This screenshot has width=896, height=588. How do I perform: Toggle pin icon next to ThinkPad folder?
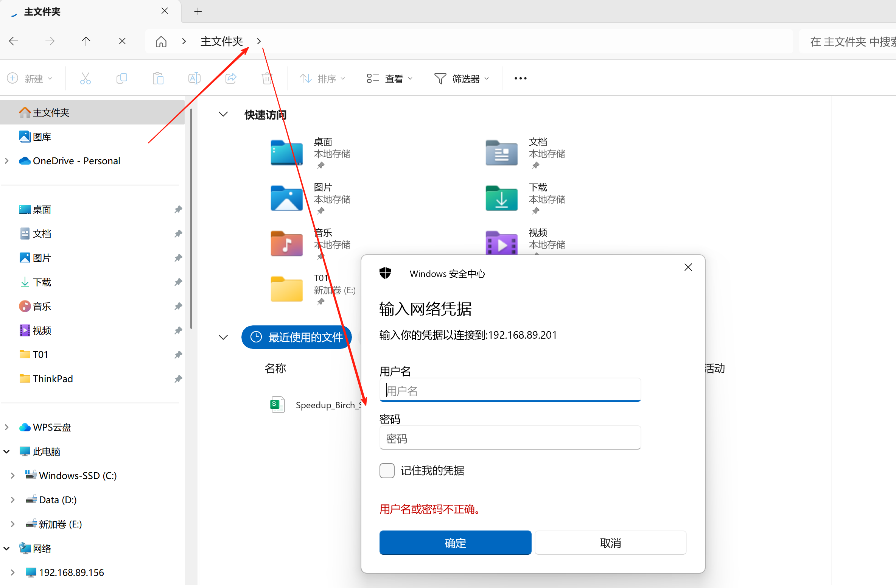coord(178,379)
